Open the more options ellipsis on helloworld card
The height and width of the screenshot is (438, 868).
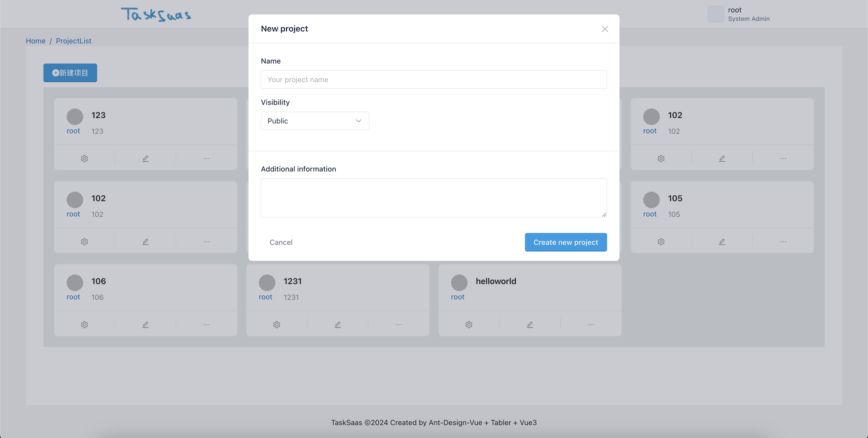[x=591, y=324]
